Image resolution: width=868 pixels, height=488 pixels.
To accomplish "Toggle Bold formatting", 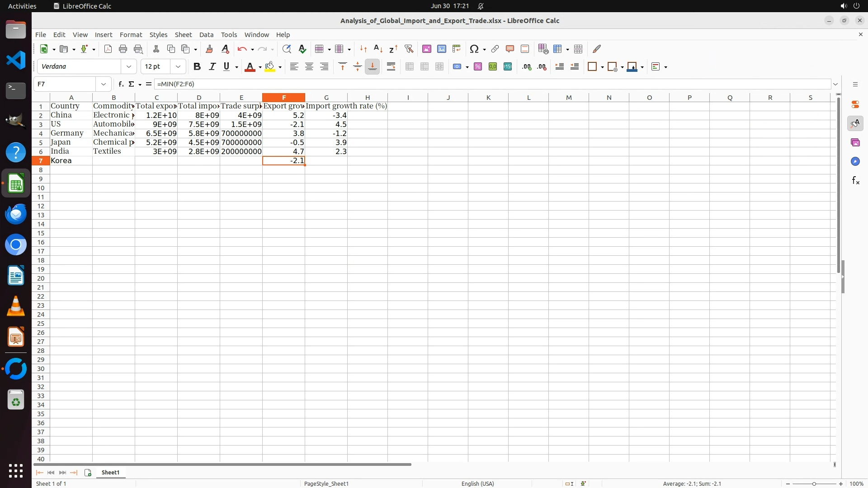I will tap(197, 66).
